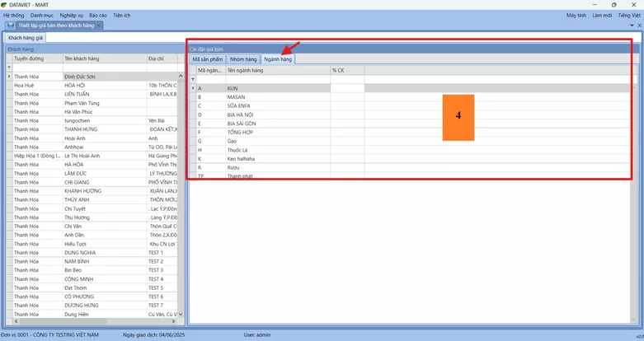Sort by Địa chỉ column header

point(162,58)
